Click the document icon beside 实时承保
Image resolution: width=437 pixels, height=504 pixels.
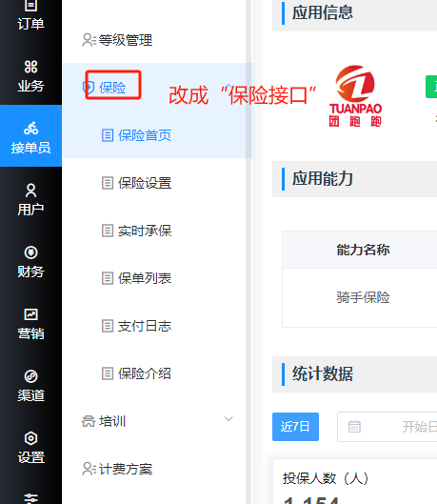(108, 231)
